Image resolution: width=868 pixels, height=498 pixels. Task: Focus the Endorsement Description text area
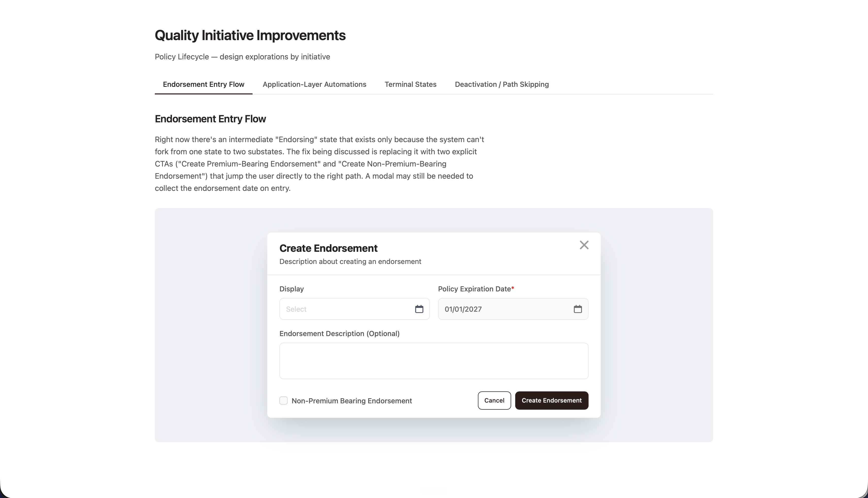(434, 361)
